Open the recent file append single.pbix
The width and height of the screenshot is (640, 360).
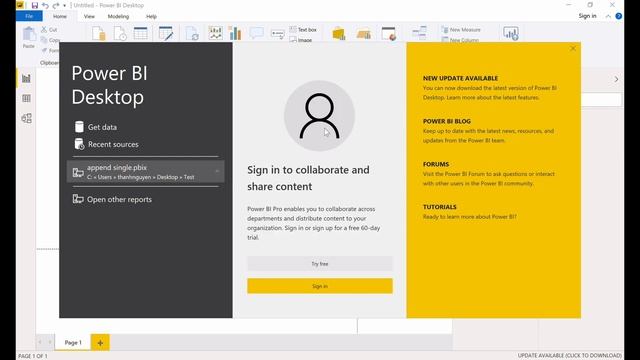click(145, 171)
